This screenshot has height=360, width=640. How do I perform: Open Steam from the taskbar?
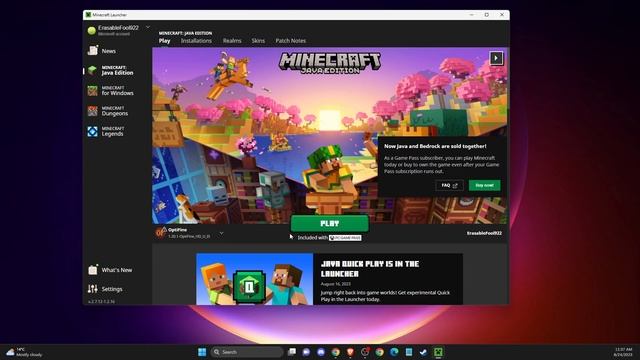[423, 352]
